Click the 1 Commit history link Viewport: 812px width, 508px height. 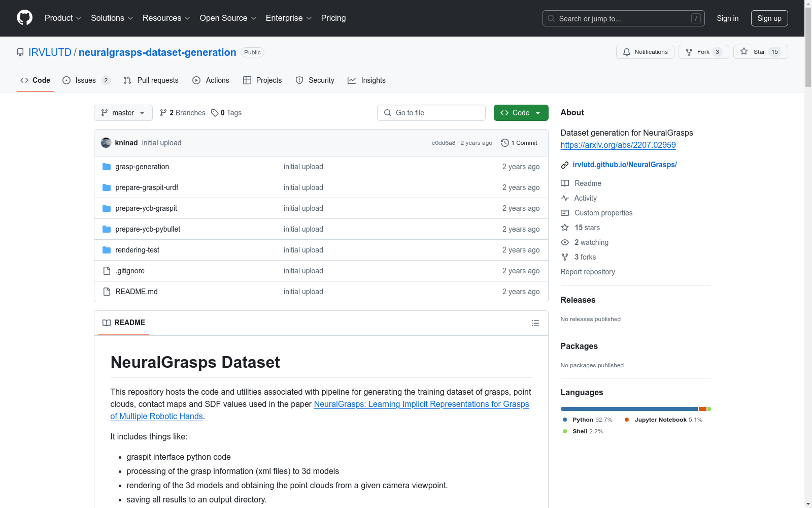[519, 143]
